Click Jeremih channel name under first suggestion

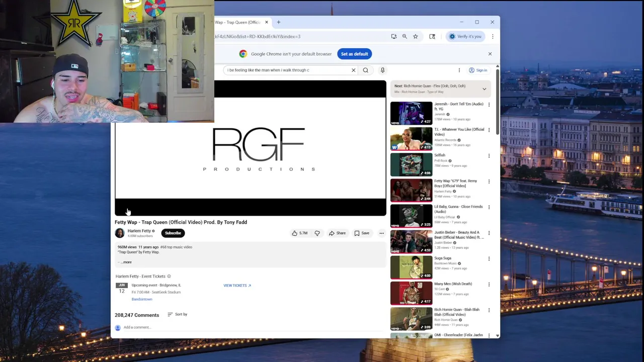point(440,115)
